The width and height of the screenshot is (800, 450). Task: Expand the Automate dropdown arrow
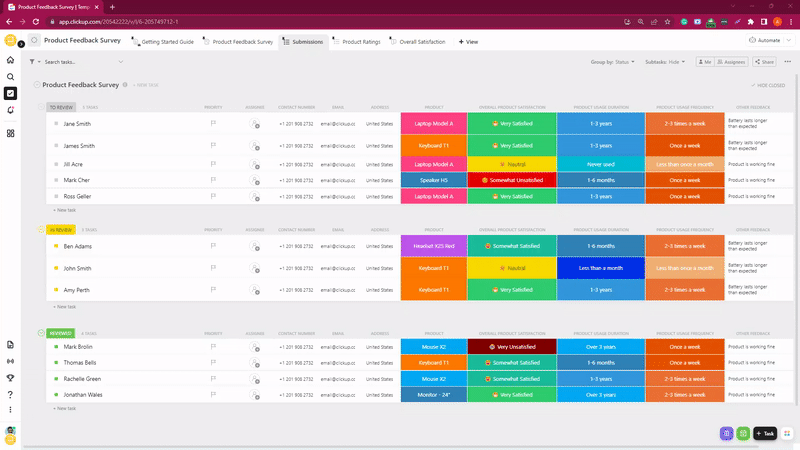click(x=789, y=40)
